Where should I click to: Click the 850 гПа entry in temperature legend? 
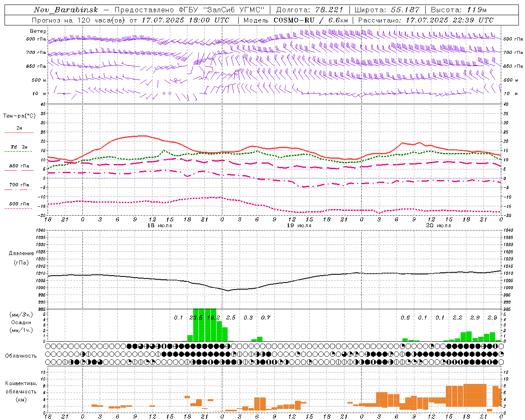pos(19,166)
